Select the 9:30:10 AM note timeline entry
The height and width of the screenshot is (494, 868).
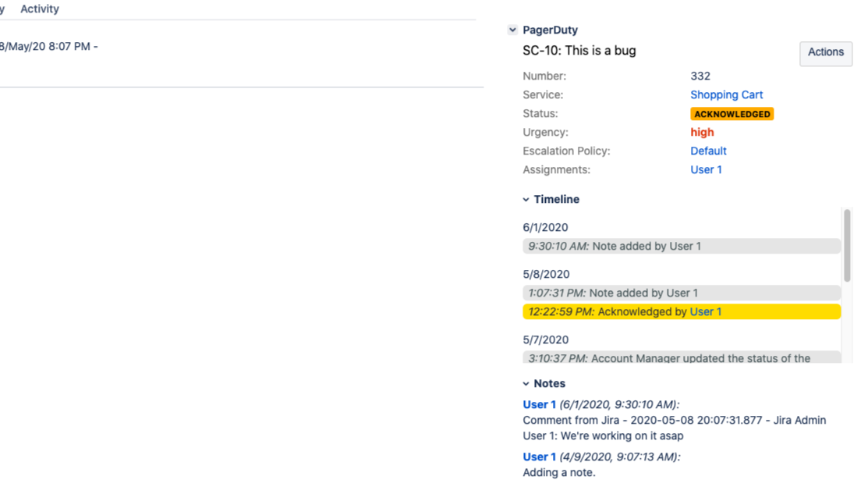click(681, 246)
